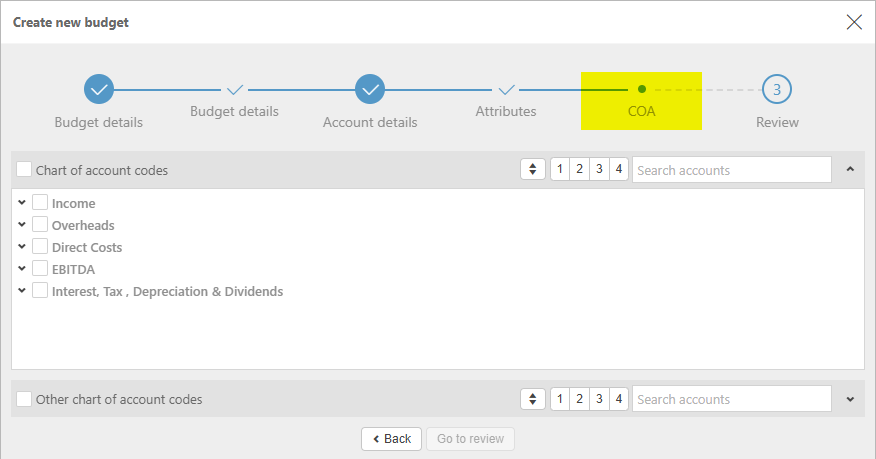Click the Attributes step checkmark icon
The width and height of the screenshot is (876, 459).
click(x=507, y=89)
